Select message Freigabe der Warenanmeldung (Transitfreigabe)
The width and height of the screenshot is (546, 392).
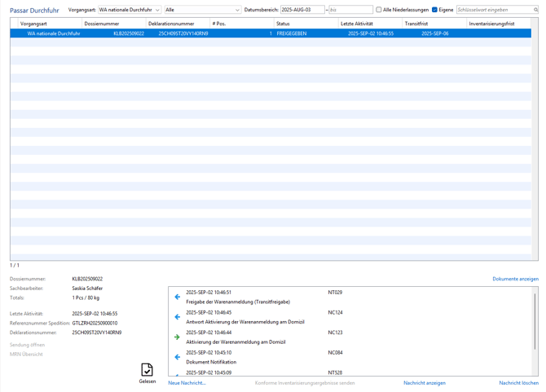coord(238,302)
